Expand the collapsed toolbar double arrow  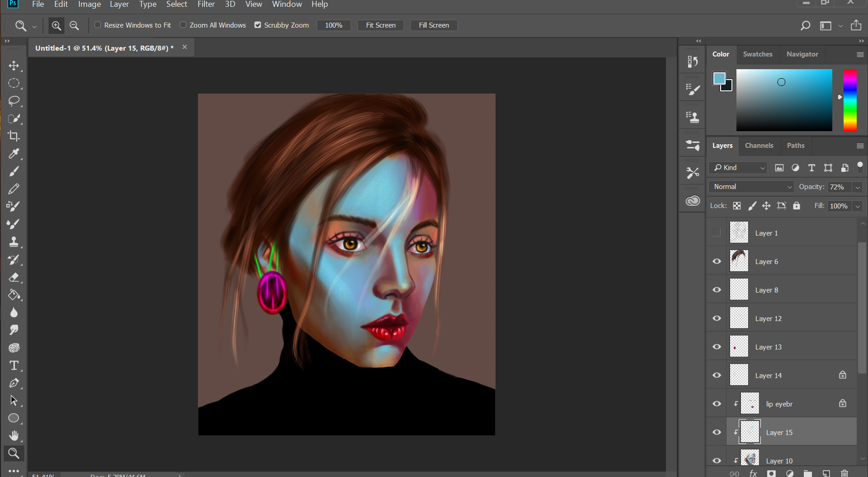(7, 41)
